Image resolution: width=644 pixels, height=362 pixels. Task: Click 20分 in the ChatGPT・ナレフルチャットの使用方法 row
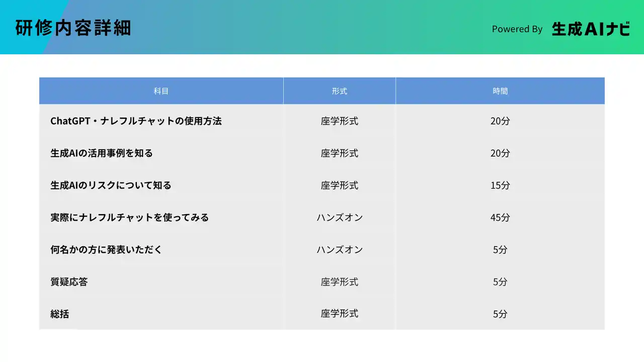[x=500, y=121]
